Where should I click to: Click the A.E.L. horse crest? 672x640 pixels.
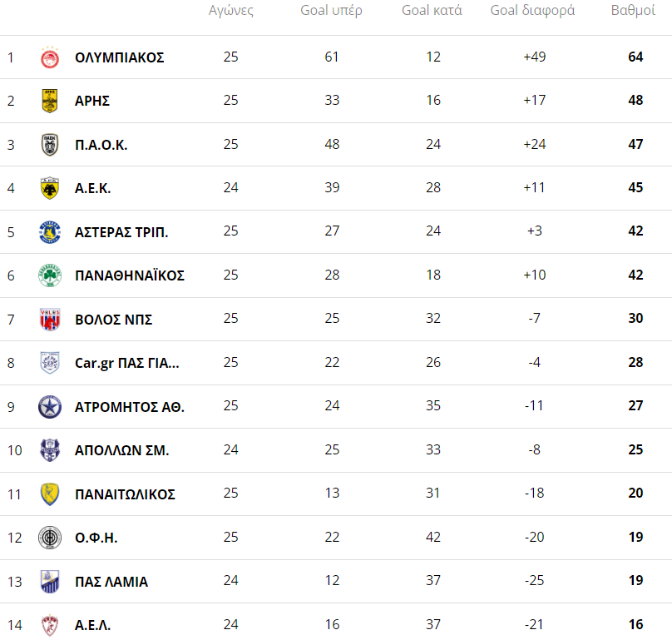50,625
